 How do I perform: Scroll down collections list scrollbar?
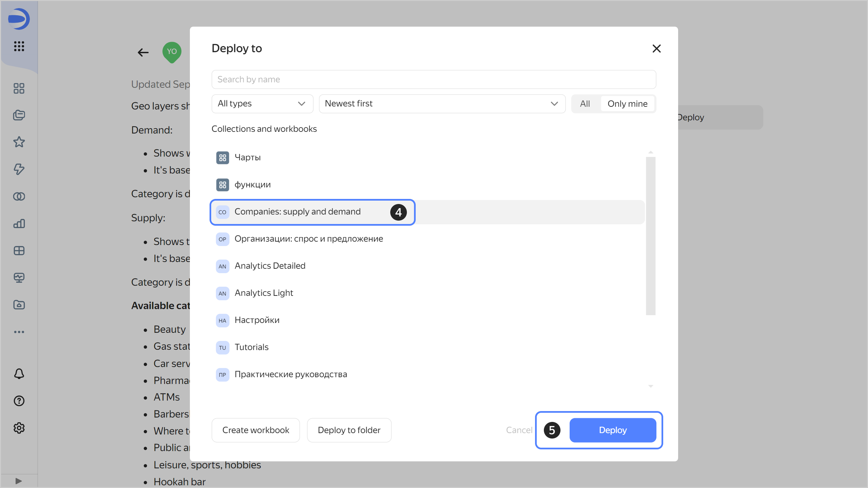(651, 386)
